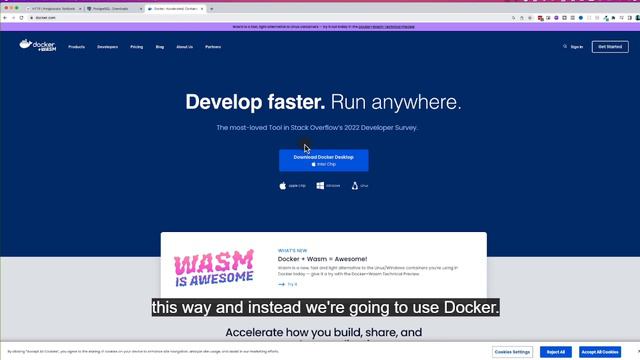Click the red extension icon in toolbar

[x=540, y=18]
